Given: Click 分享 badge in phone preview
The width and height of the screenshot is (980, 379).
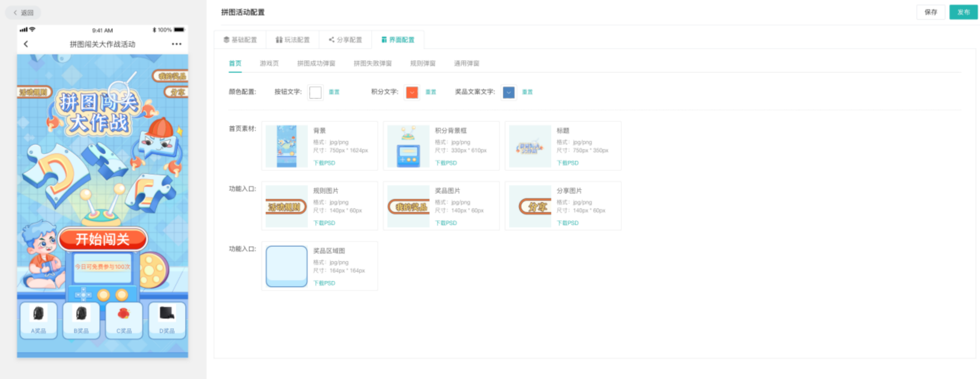Looking at the screenshot, I should [177, 92].
